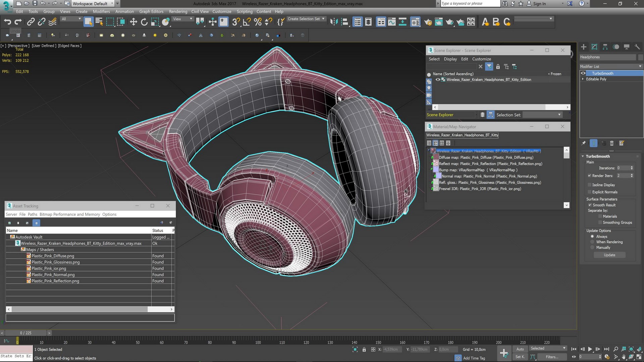Toggle Selection Lock padlock icon
This screenshot has height=362, width=644.
pos(364,350)
